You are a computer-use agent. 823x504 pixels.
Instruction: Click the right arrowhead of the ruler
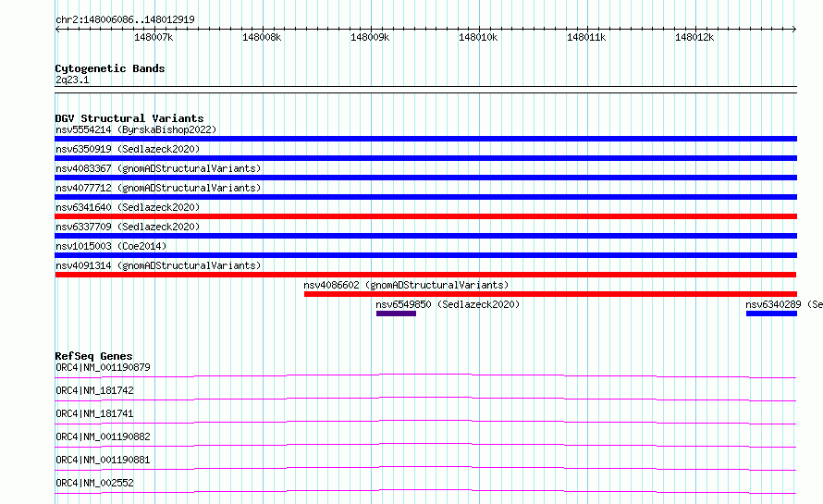coord(794,30)
